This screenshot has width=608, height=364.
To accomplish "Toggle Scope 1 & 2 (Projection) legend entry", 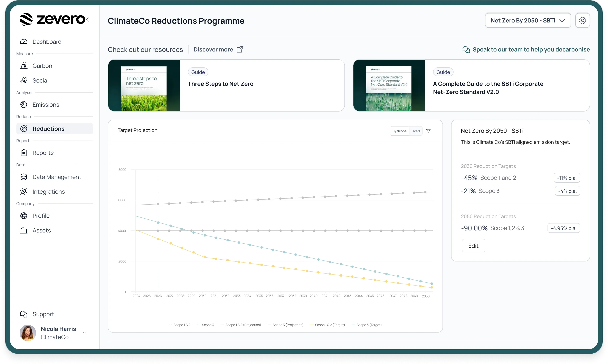I will tap(241, 325).
